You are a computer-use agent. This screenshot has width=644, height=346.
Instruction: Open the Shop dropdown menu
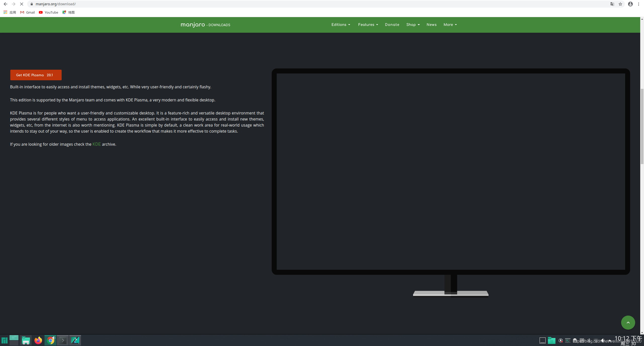413,25
